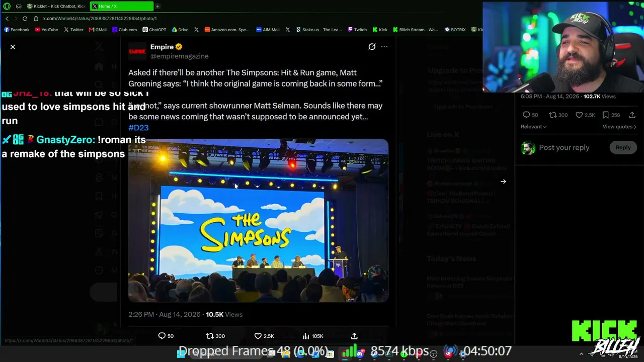Viewport: 644px width, 362px height.
Task: Open the Empire profile avatar
Action: click(137, 51)
